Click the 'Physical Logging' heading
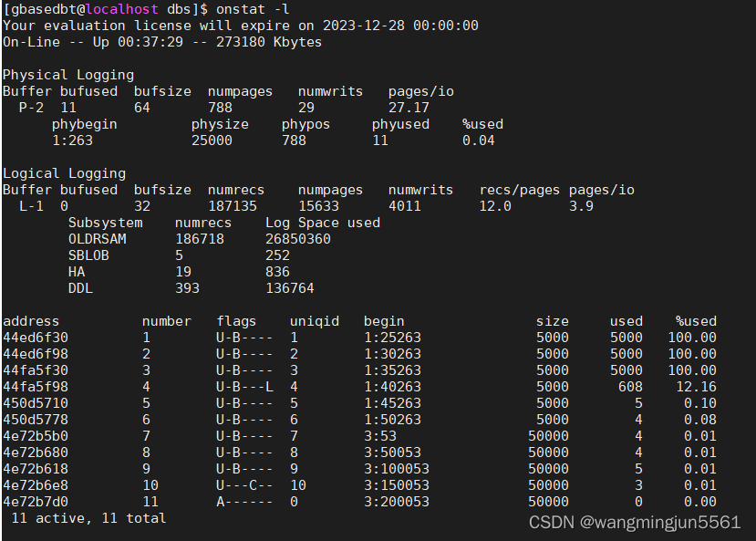Viewport: 756px width, 541px height. [68, 75]
